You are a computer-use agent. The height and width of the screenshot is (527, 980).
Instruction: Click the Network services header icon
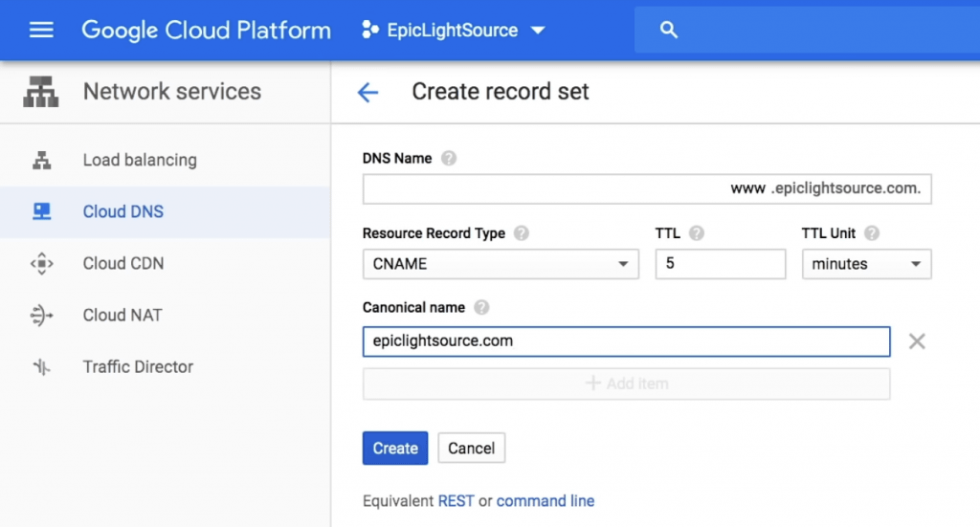(41, 91)
